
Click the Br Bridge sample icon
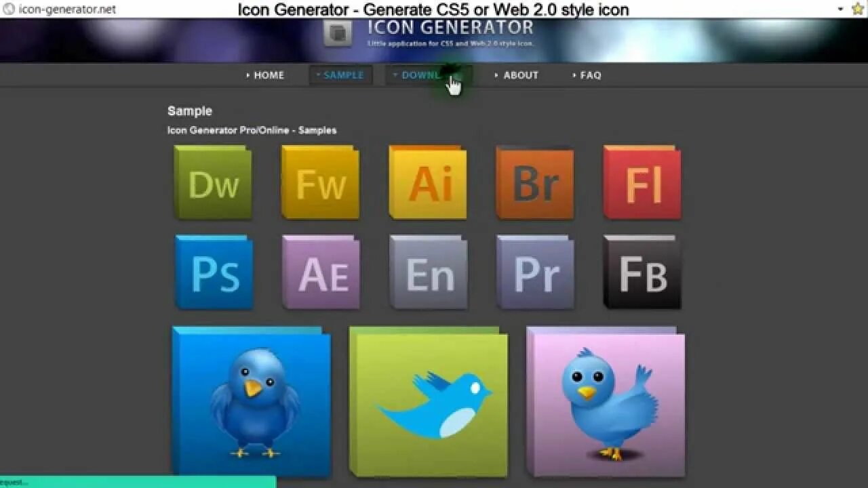coord(535,182)
